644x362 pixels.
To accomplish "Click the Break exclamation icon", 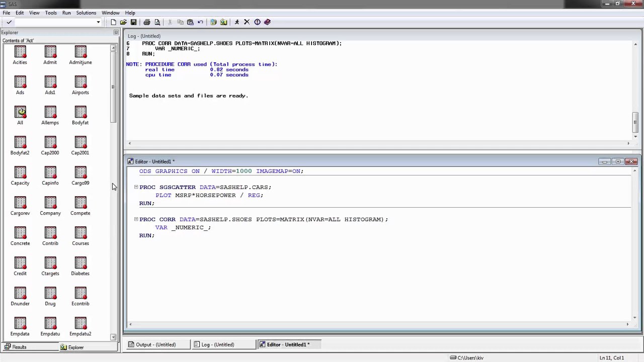I will [x=257, y=22].
